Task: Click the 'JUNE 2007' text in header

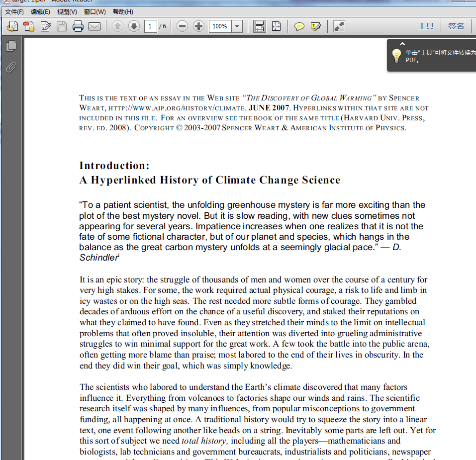Action: (x=269, y=108)
